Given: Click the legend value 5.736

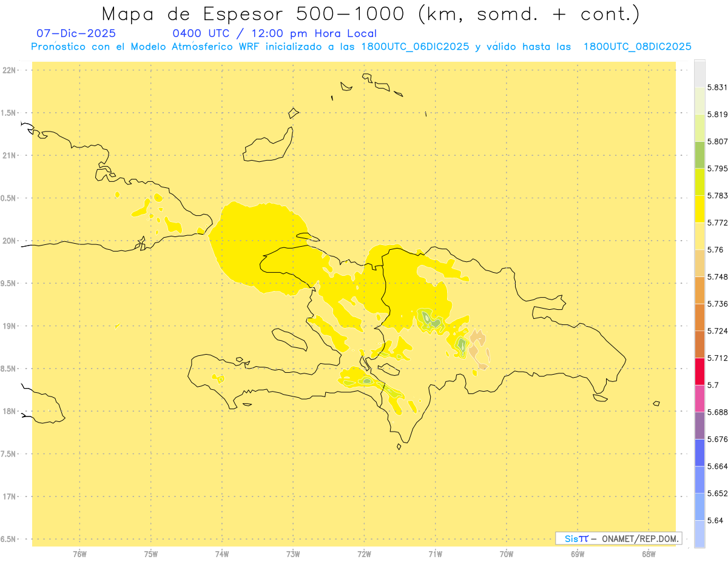Looking at the screenshot, I should pos(717,304).
